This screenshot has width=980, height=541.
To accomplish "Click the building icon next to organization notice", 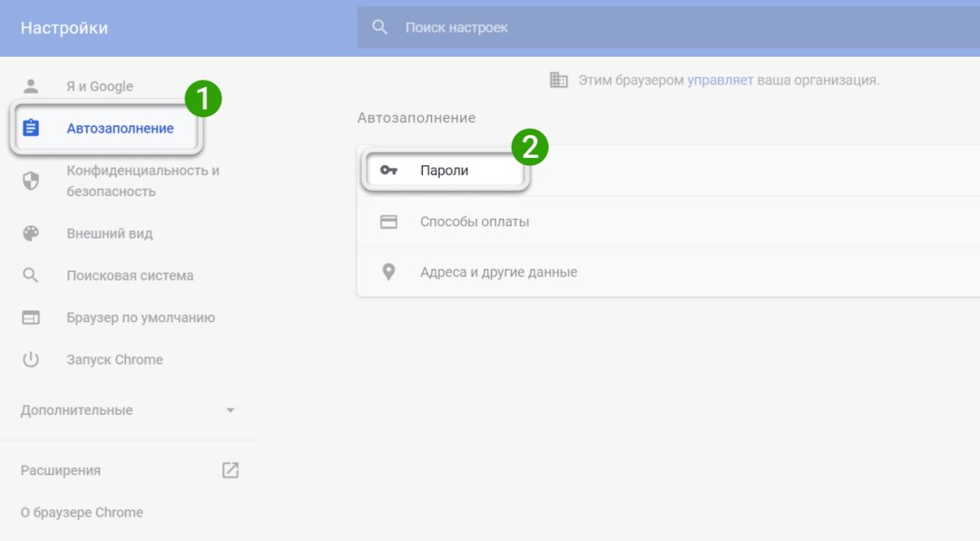I will [x=559, y=80].
